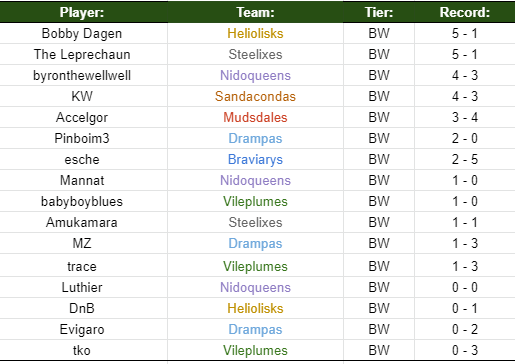
Task: Click the 0 - 3 record cell
Action: [x=465, y=350]
